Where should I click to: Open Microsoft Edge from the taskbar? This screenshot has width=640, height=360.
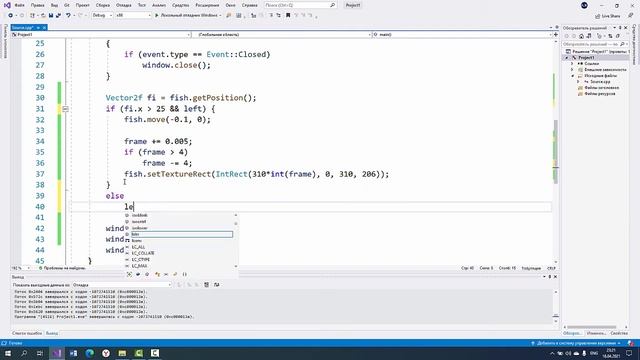(90, 353)
